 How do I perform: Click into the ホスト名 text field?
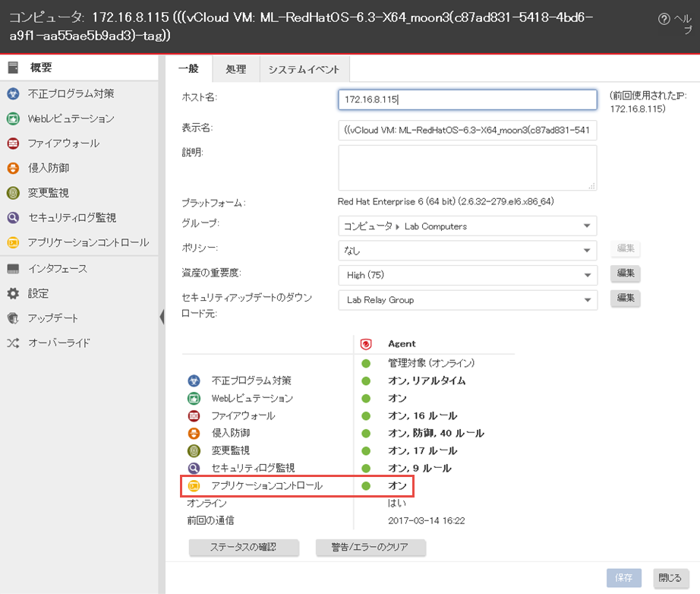coord(467,100)
